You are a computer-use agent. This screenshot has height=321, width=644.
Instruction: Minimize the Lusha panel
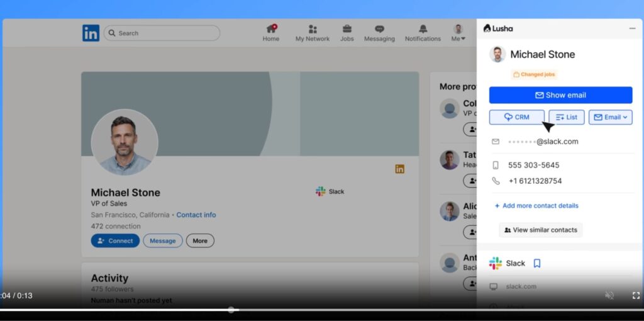point(632,28)
